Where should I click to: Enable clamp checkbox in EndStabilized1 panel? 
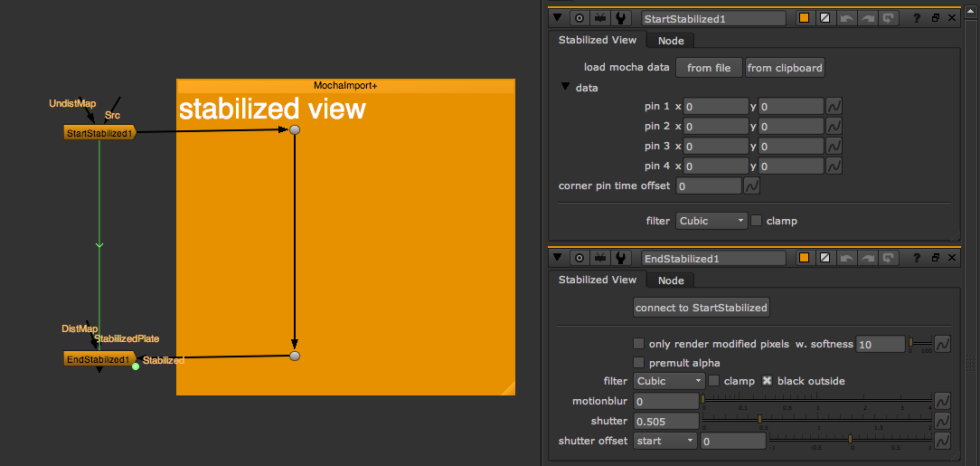coord(713,380)
